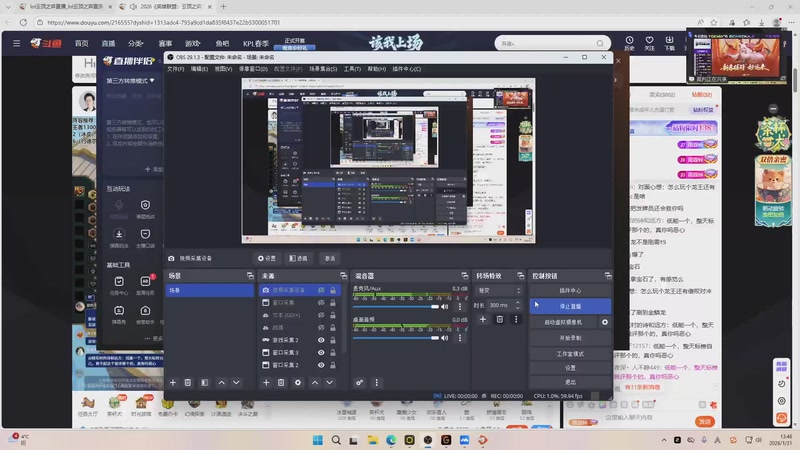Add a new source in sources panel
Image resolution: width=800 pixels, height=450 pixels.
(266, 382)
